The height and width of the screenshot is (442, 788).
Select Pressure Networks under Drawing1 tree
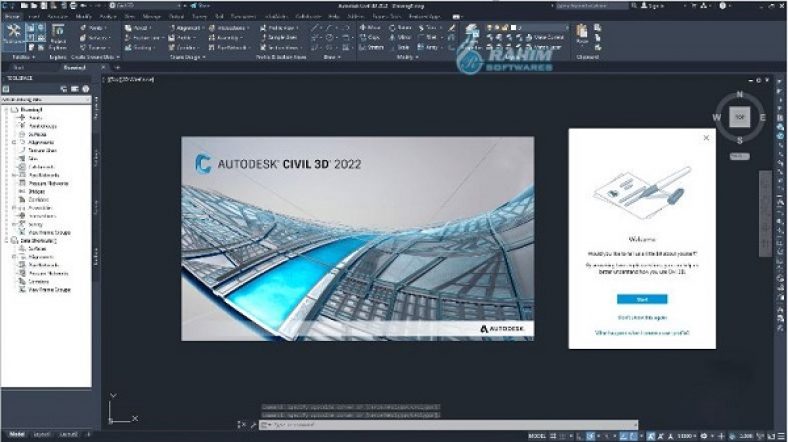click(x=48, y=183)
